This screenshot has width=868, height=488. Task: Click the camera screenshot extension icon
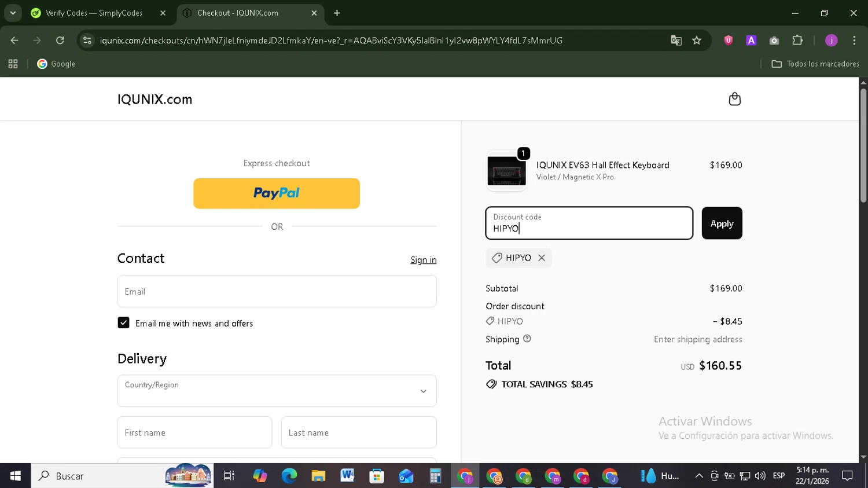coord(774,40)
